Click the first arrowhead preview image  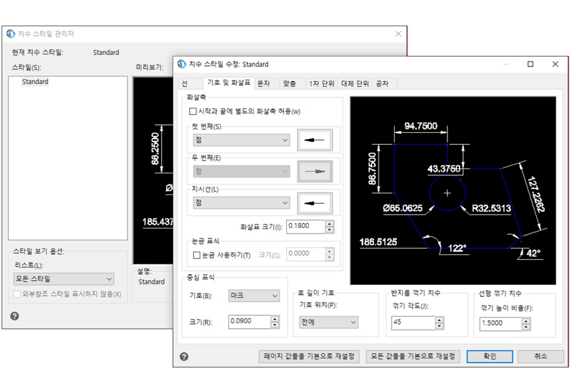point(315,140)
